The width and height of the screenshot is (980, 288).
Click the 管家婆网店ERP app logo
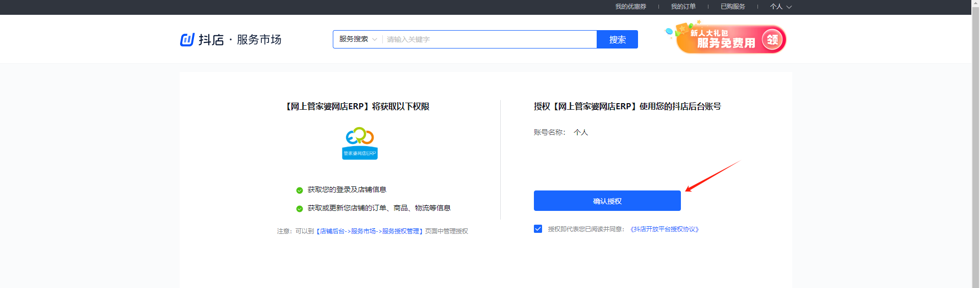[x=360, y=144]
